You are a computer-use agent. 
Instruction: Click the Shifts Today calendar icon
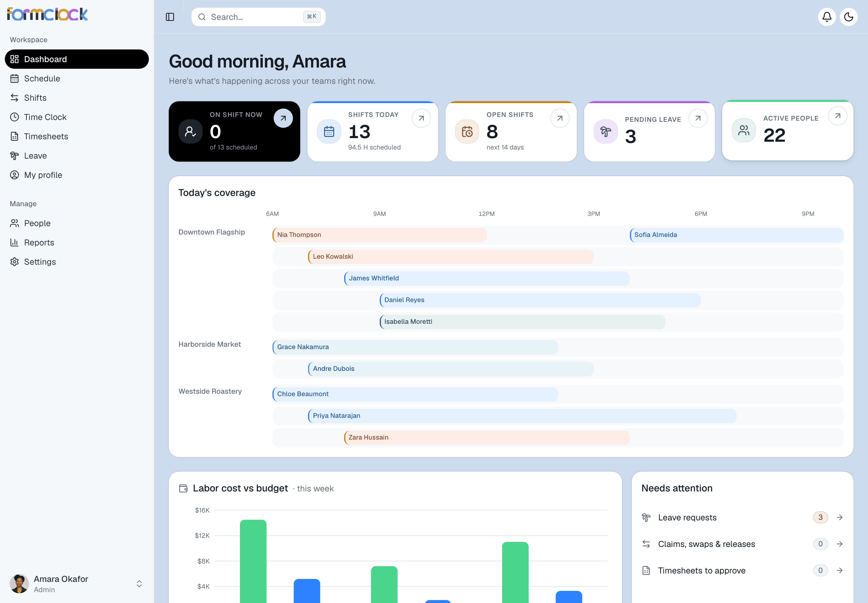click(329, 131)
